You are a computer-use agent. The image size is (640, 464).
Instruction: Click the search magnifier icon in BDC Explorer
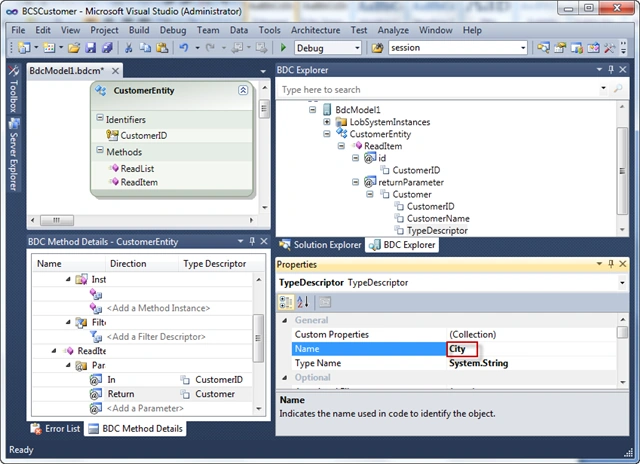coord(618,89)
